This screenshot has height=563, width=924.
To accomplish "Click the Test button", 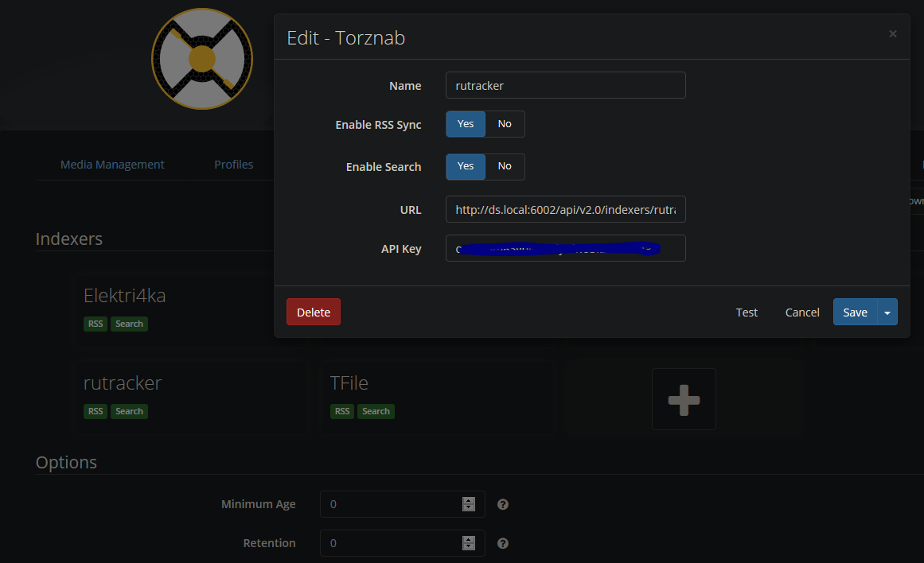I will tap(747, 313).
